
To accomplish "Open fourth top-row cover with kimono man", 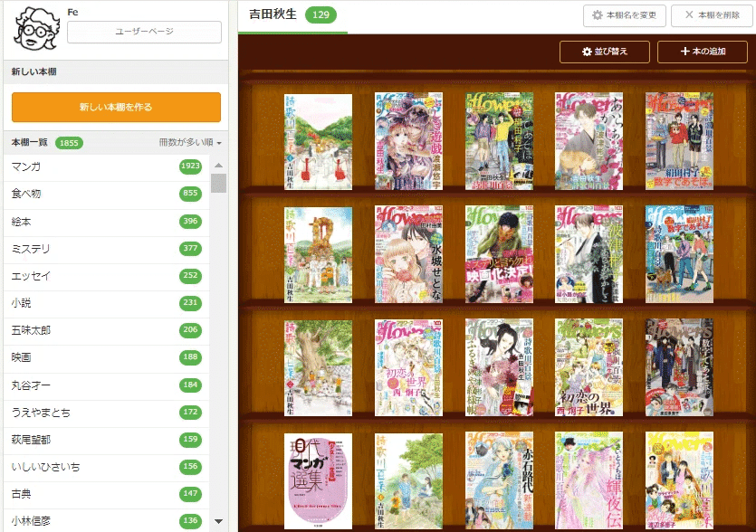I will pos(589,141).
